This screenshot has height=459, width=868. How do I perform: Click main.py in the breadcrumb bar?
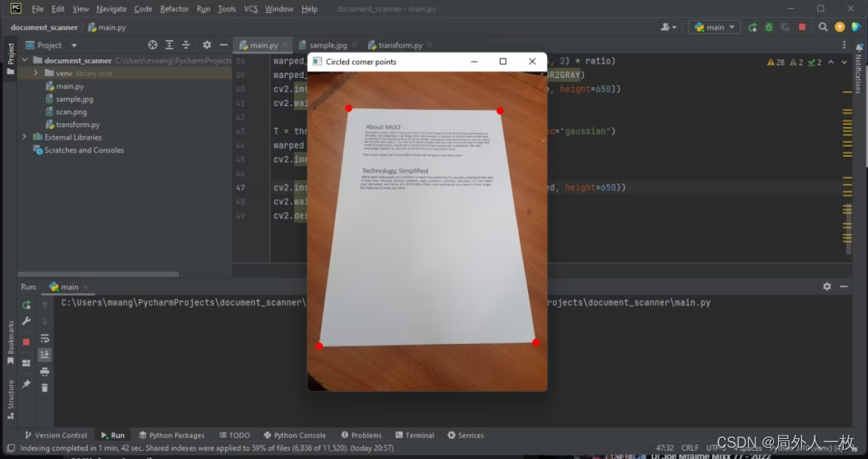pos(107,27)
